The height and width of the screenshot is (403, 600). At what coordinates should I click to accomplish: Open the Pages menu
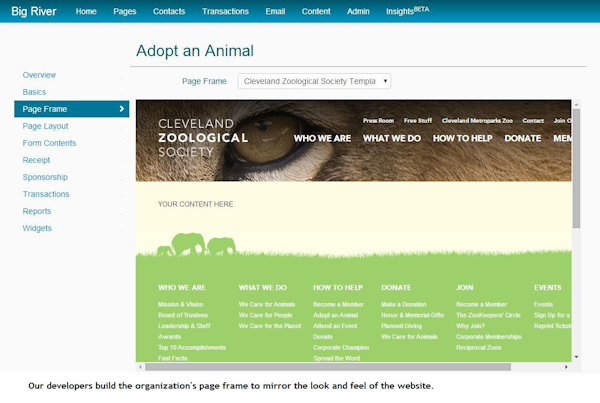point(125,11)
